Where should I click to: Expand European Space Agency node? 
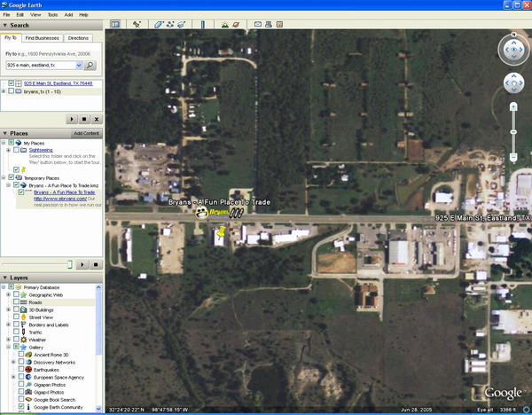13,377
